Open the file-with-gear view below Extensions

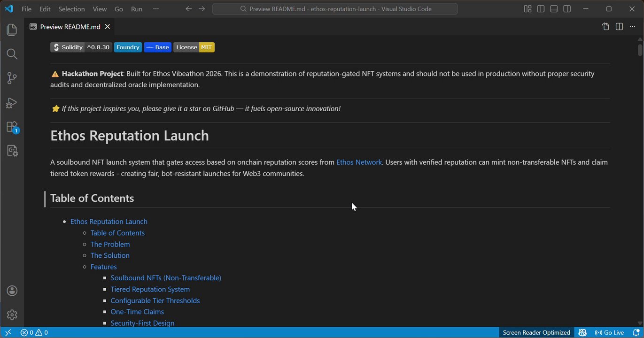coord(12,151)
